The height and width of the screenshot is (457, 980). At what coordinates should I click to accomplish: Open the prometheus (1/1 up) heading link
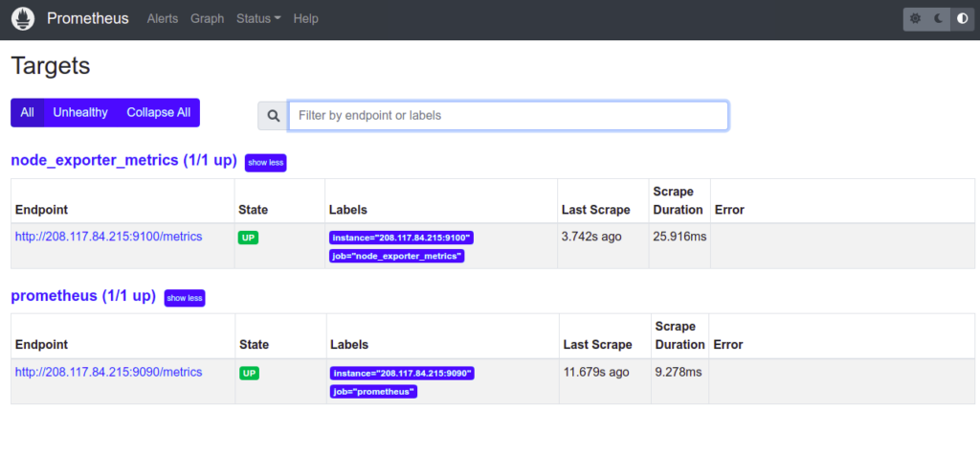(83, 295)
